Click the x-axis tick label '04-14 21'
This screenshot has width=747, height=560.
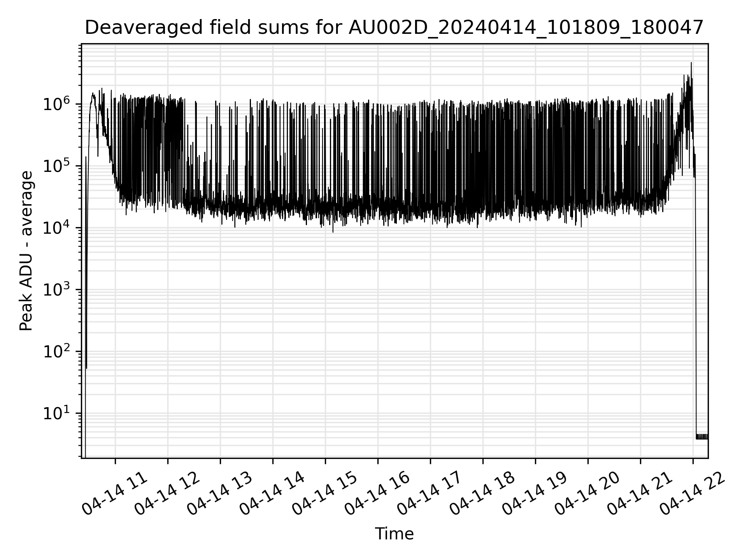(x=640, y=493)
